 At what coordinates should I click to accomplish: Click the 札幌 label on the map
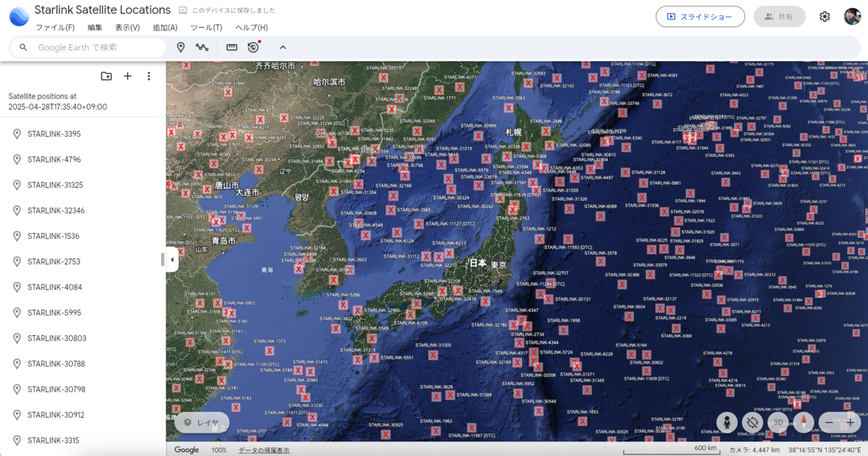pos(513,132)
